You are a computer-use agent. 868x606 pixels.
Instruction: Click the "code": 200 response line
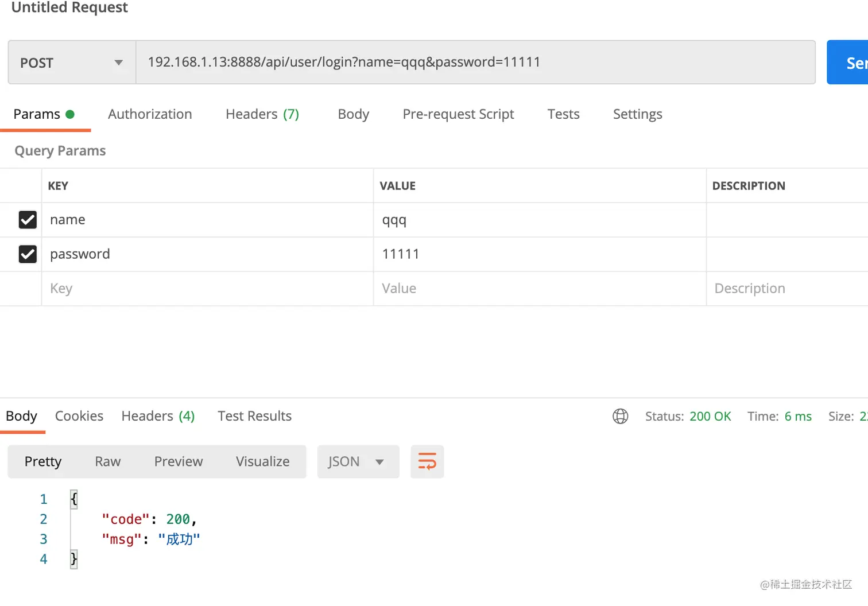coord(149,519)
